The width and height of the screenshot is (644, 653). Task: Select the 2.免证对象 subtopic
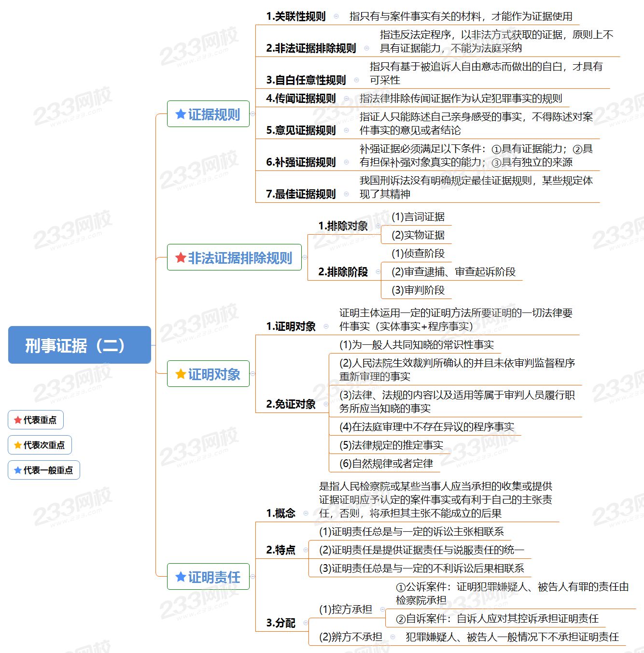pos(291,404)
